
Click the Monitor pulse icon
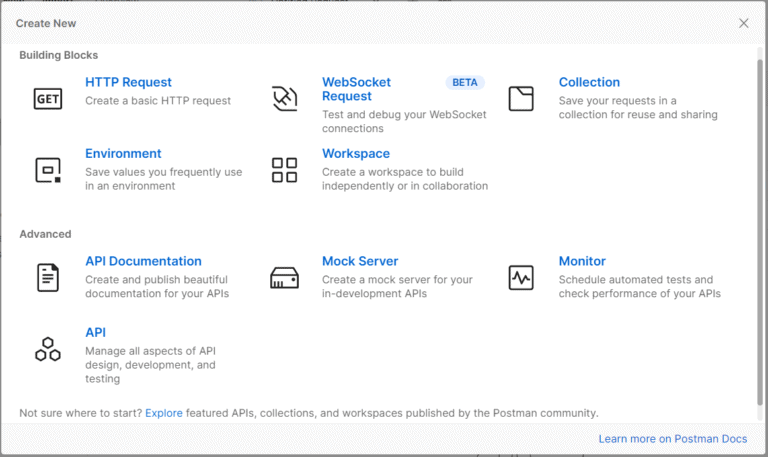[521, 278]
